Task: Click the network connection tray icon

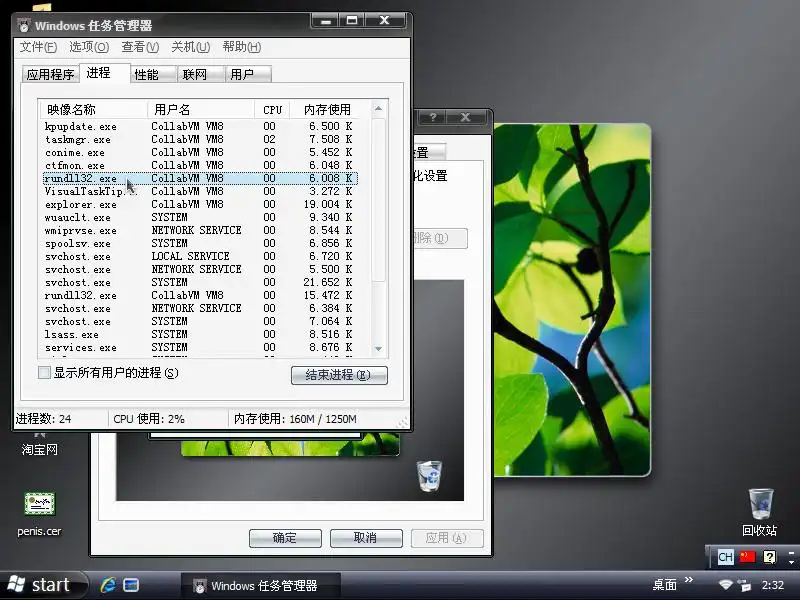Action: click(x=744, y=585)
